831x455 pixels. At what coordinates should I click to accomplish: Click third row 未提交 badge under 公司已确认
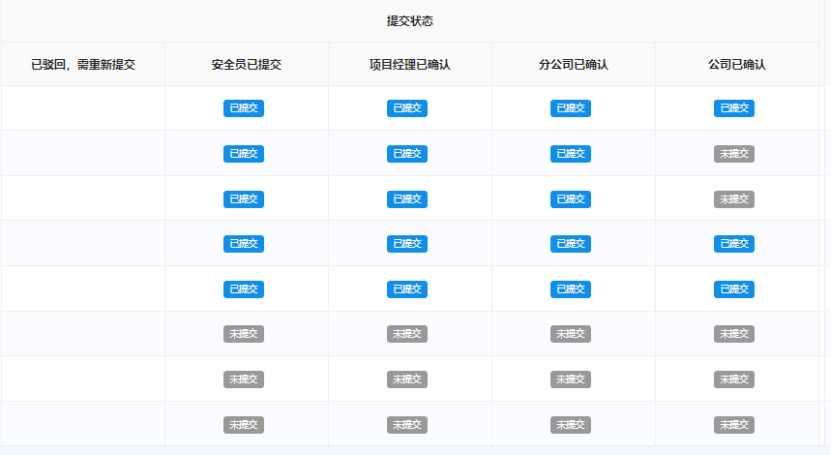coord(734,199)
